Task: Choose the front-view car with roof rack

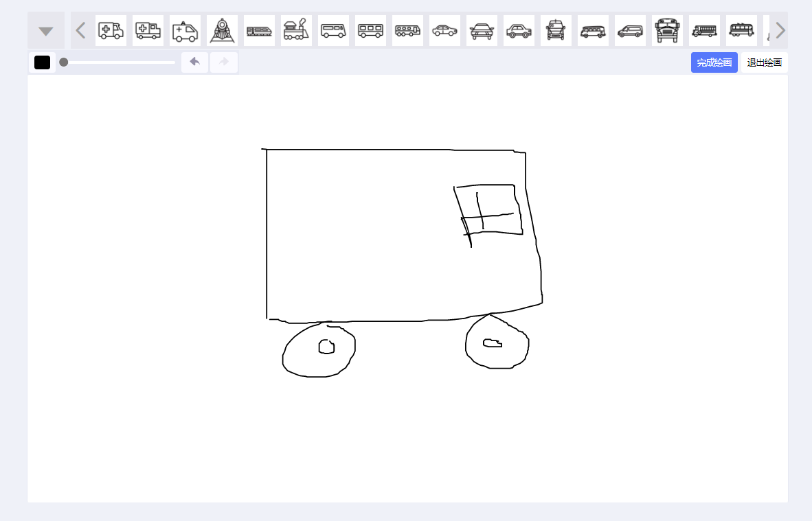Action: 482,31
